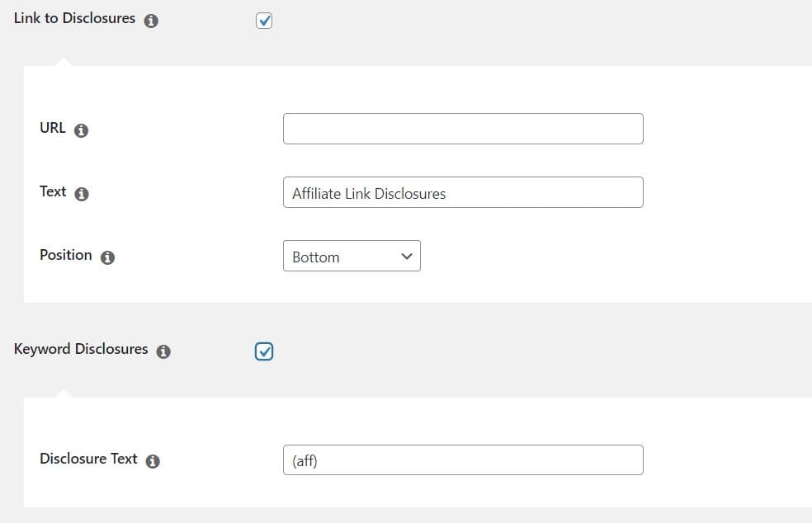The width and height of the screenshot is (812, 523).
Task: View help info for the Position setting
Action: (x=107, y=257)
